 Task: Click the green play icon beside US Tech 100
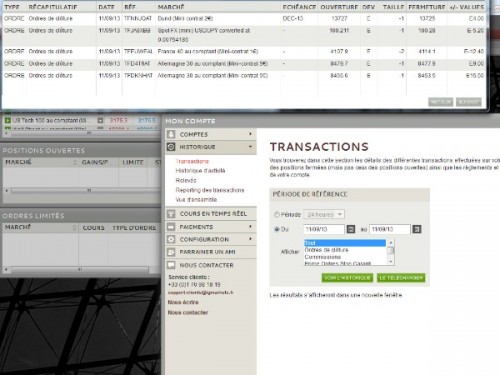click(8, 120)
